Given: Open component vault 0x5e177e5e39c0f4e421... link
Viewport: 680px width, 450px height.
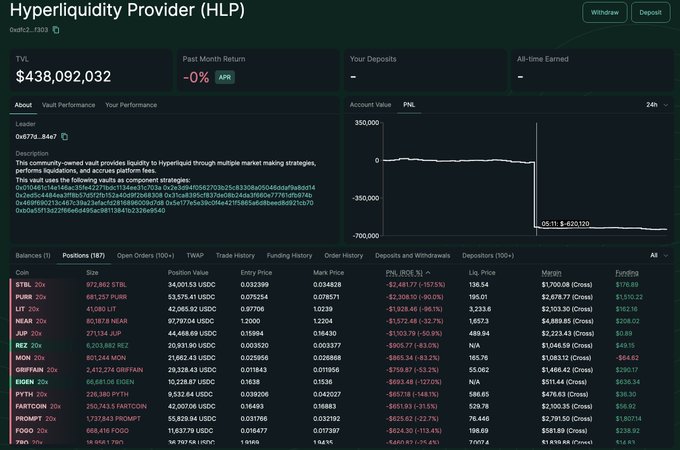Looking at the screenshot, I should click(x=239, y=203).
